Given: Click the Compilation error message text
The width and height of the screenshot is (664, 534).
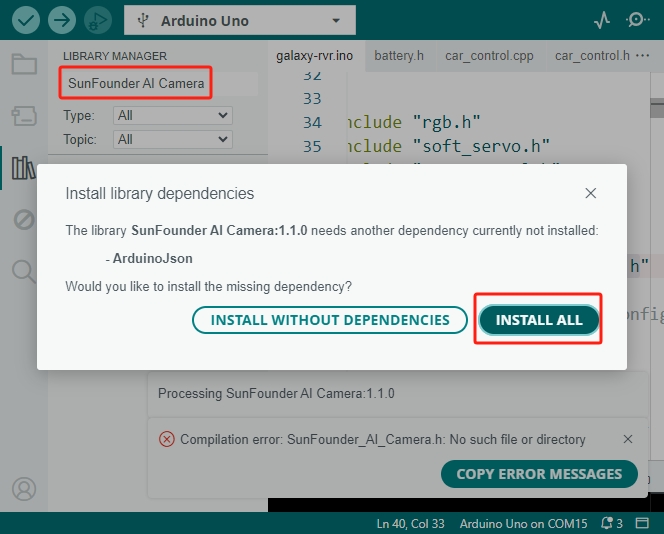Looking at the screenshot, I should tap(383, 440).
